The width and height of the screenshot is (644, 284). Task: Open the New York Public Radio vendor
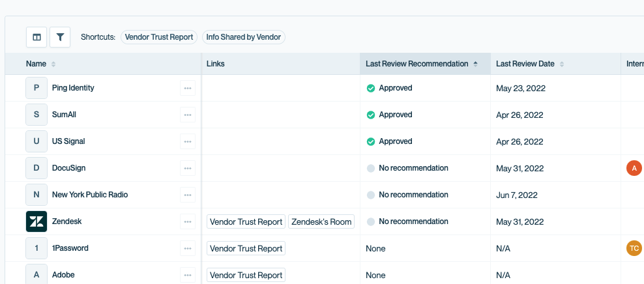point(90,195)
